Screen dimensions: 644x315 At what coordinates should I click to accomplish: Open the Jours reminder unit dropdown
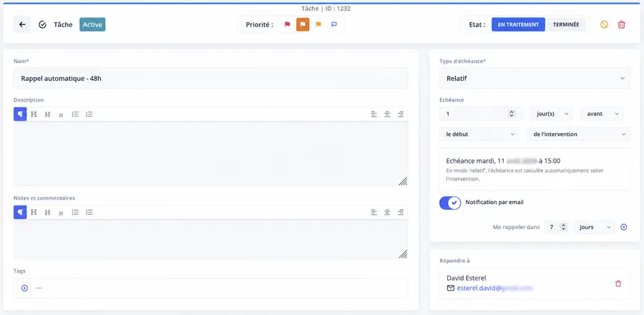595,227
